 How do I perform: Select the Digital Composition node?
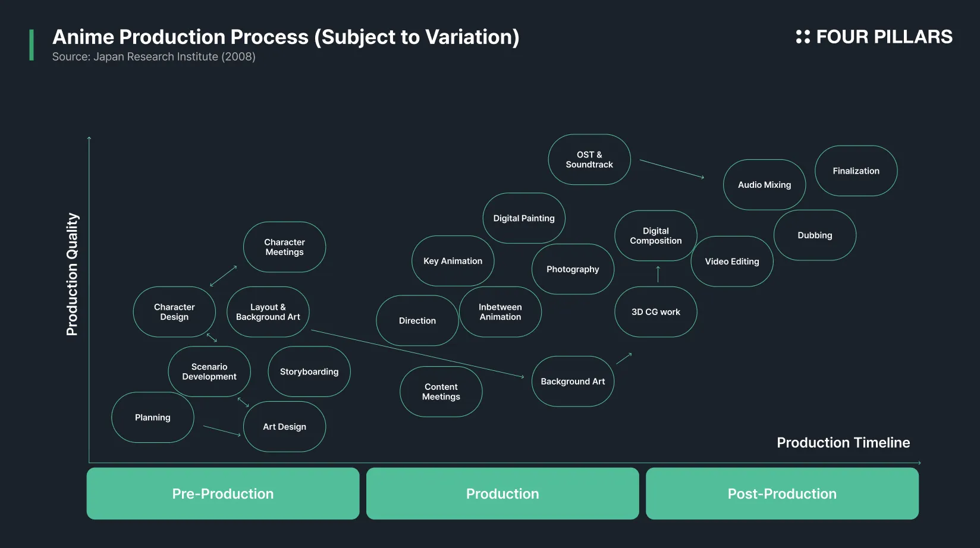tap(656, 236)
